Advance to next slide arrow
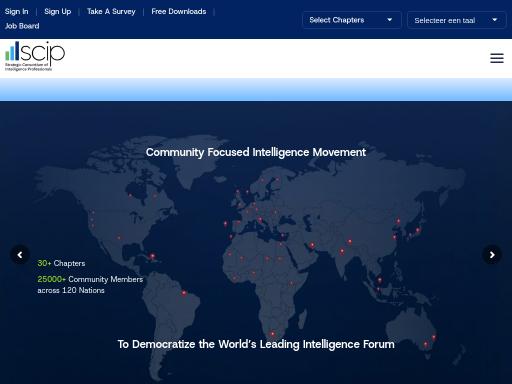Image resolution: width=512 pixels, height=384 pixels. [x=492, y=255]
